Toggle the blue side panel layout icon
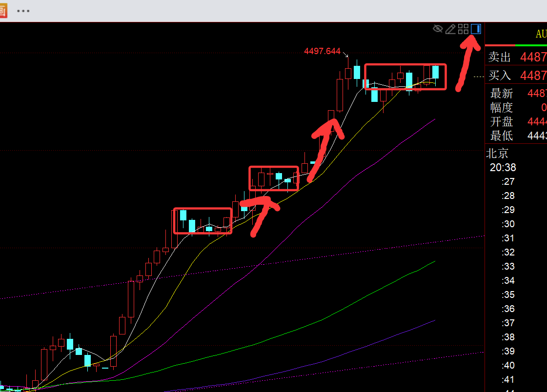 [x=476, y=29]
